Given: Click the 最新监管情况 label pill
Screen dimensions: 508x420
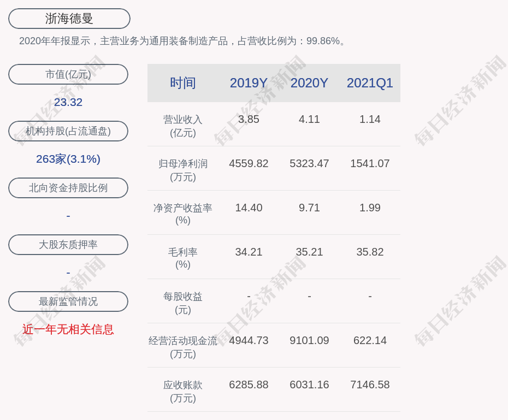Looking at the screenshot, I should click(x=68, y=301).
